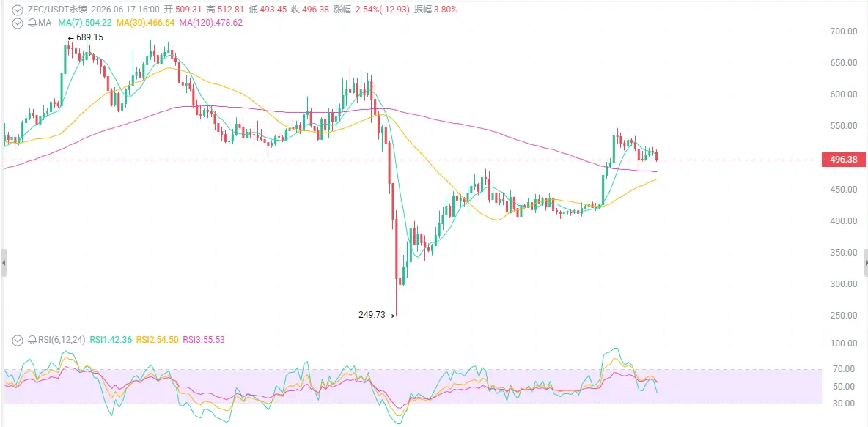Click the bell icon beside MA
The image size is (868, 427).
point(32,23)
